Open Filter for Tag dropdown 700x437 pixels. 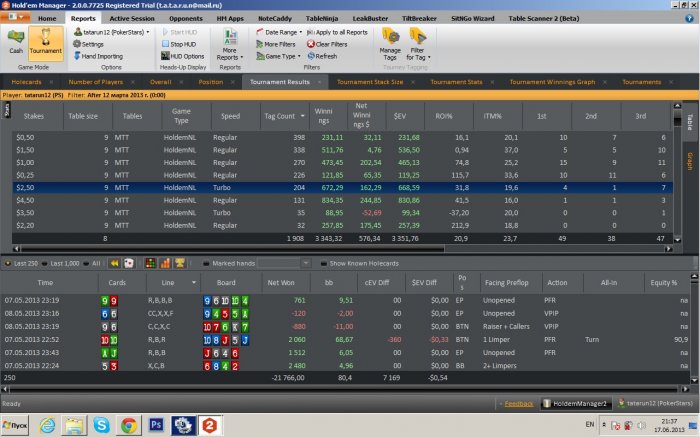(x=418, y=44)
